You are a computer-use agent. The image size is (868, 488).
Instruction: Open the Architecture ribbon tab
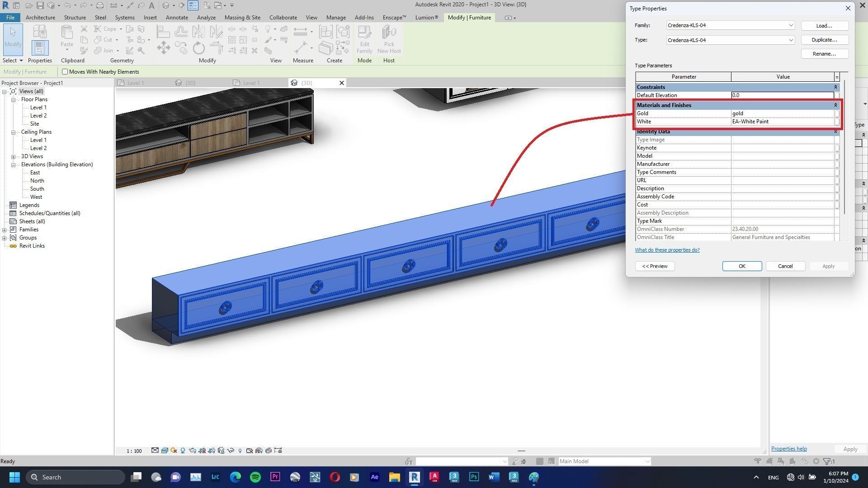[x=40, y=18]
